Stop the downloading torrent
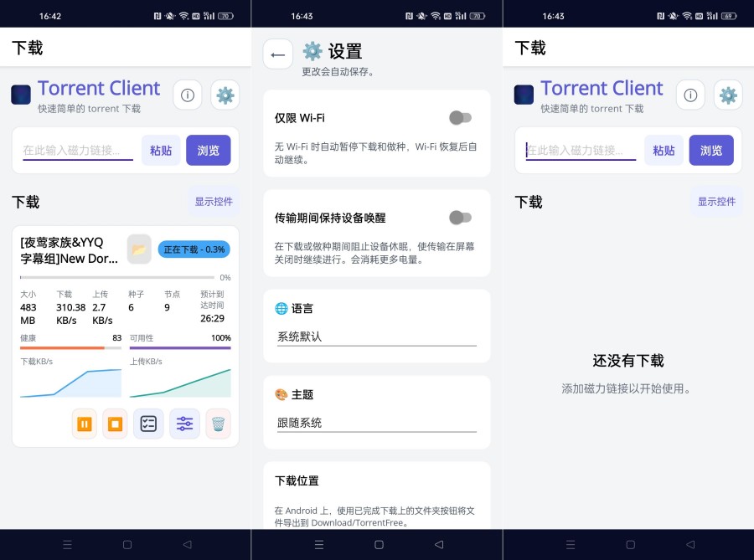754x560 pixels. coord(115,424)
